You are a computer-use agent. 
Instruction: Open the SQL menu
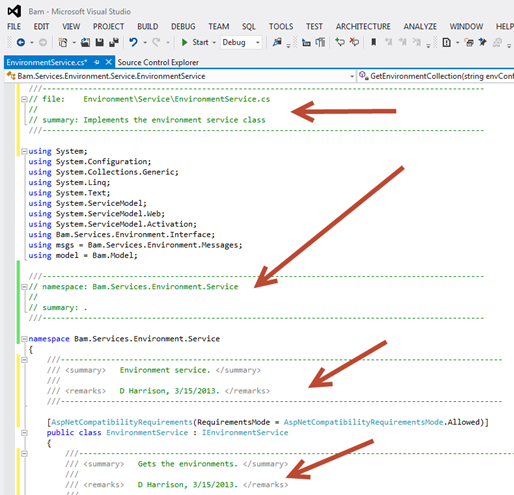click(x=249, y=26)
